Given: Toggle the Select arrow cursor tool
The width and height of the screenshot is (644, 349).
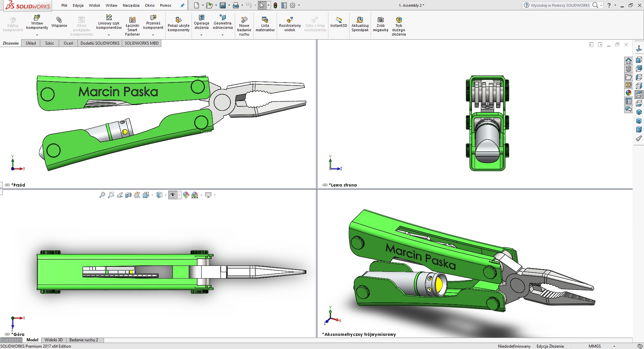Looking at the screenshot, I should tap(262, 5).
